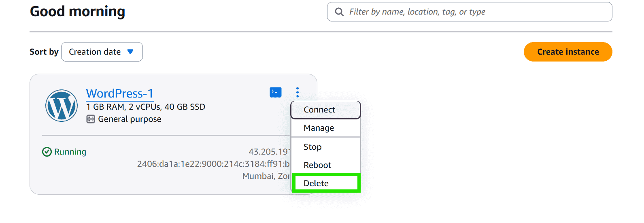This screenshot has height=223, width=644.
Task: Click the General purpose label
Action: pyautogui.click(x=130, y=119)
